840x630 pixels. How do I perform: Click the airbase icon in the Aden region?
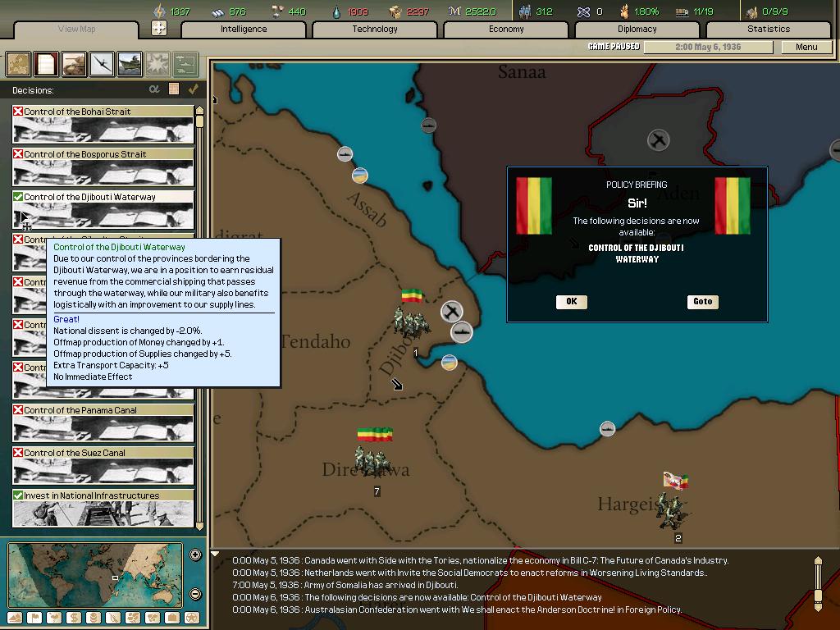(x=659, y=141)
